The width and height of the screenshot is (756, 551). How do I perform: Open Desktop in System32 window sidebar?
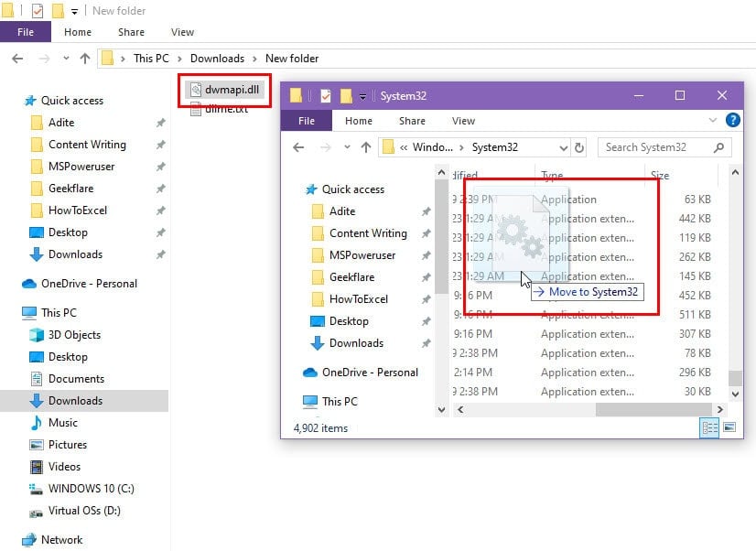349,321
